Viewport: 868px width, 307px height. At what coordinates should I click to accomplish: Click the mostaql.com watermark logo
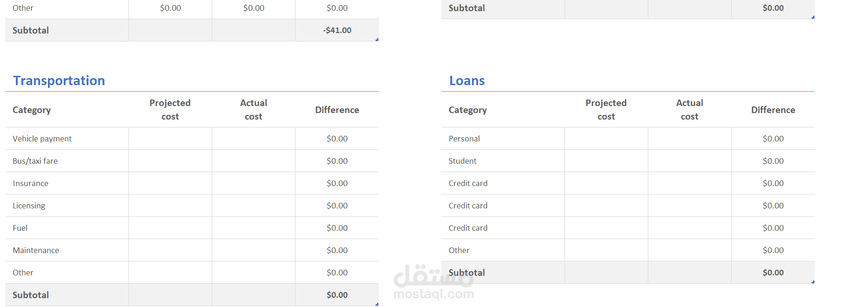434,282
